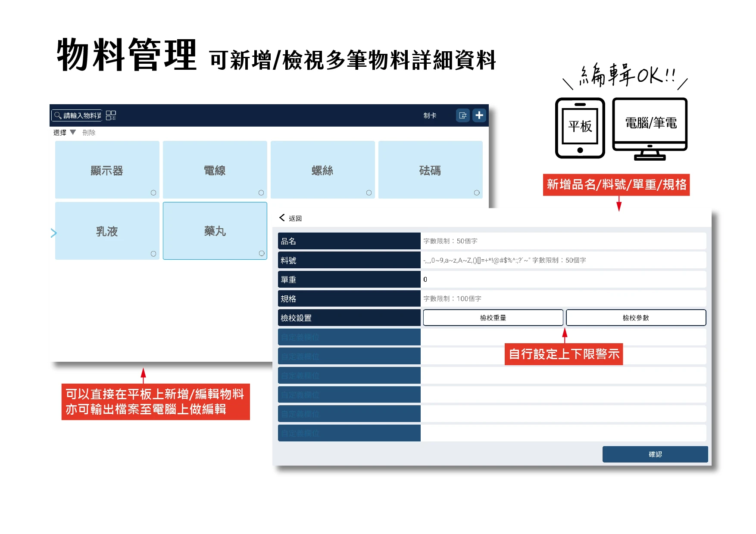This screenshot has height=534, width=756.
Task: Select the radio circle on 乳液 card
Action: [x=153, y=254]
